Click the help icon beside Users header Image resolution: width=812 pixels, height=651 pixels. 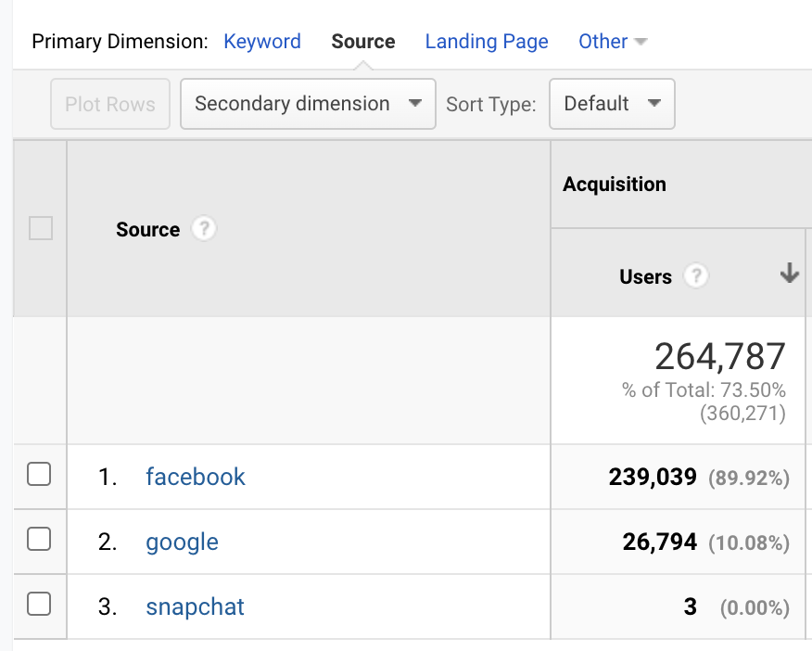pyautogui.click(x=695, y=276)
